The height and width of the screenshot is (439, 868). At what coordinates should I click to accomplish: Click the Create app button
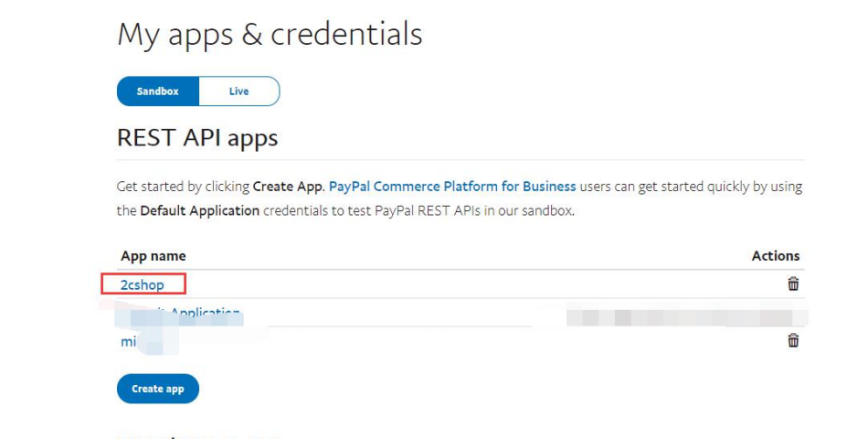[x=158, y=389]
